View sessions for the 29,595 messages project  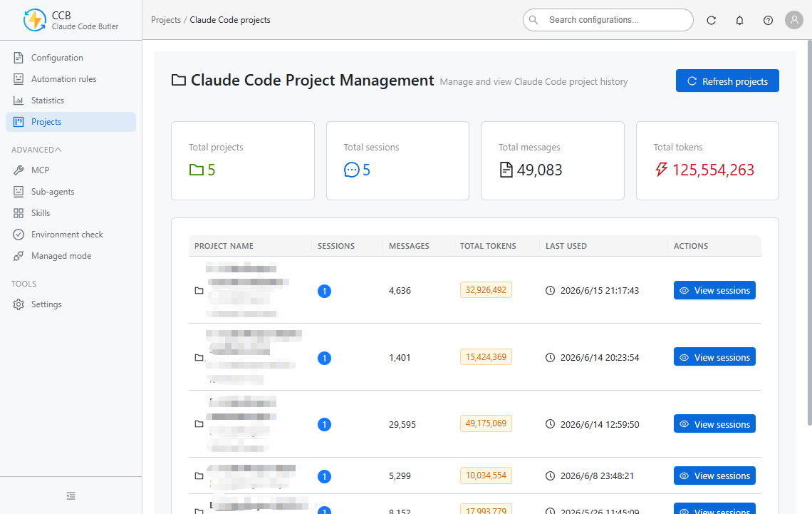pos(714,424)
